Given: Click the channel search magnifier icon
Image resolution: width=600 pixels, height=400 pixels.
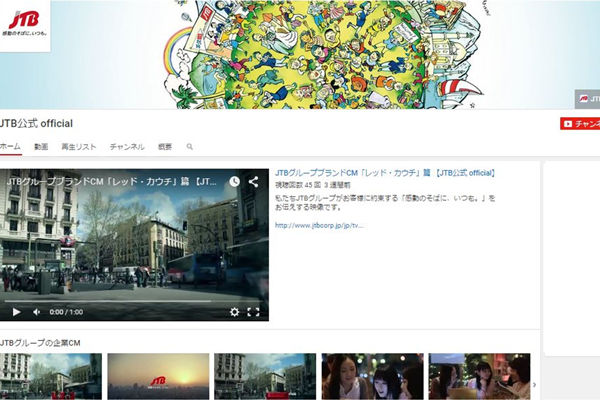Looking at the screenshot, I should tap(189, 147).
